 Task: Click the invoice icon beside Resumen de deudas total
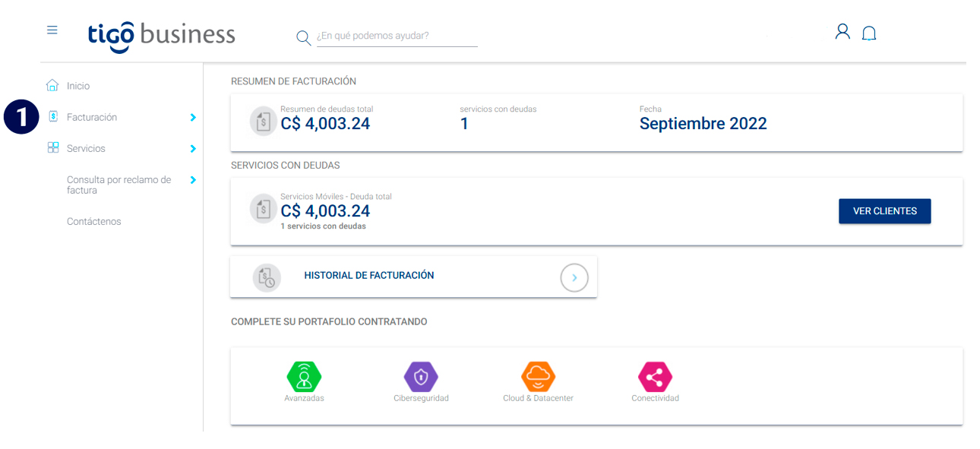pos(264,122)
